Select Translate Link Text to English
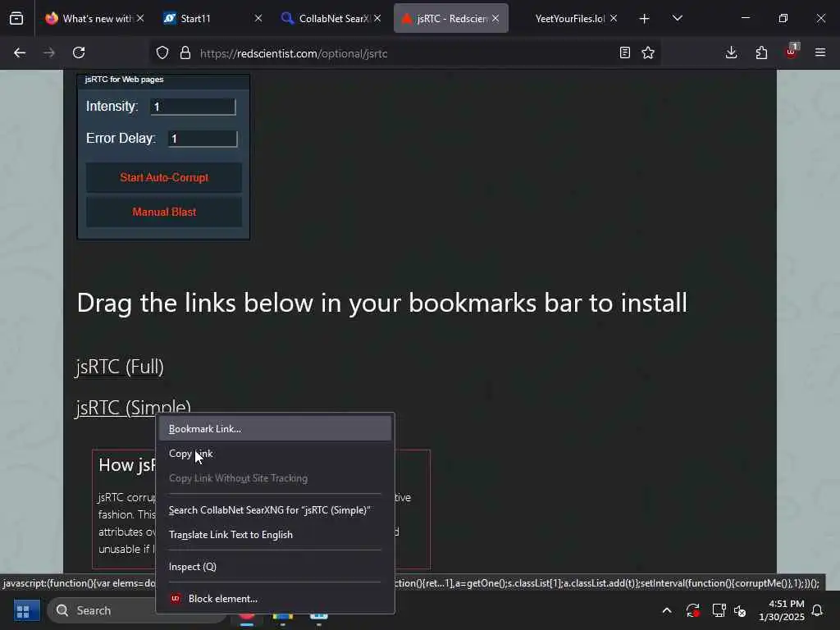The height and width of the screenshot is (630, 840). (276, 535)
